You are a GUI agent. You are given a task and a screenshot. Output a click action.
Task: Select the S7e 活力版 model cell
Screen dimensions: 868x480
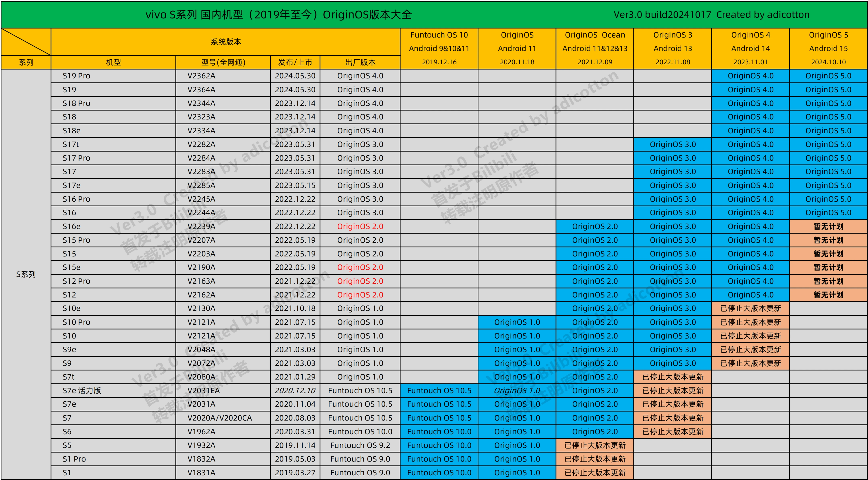pos(82,390)
